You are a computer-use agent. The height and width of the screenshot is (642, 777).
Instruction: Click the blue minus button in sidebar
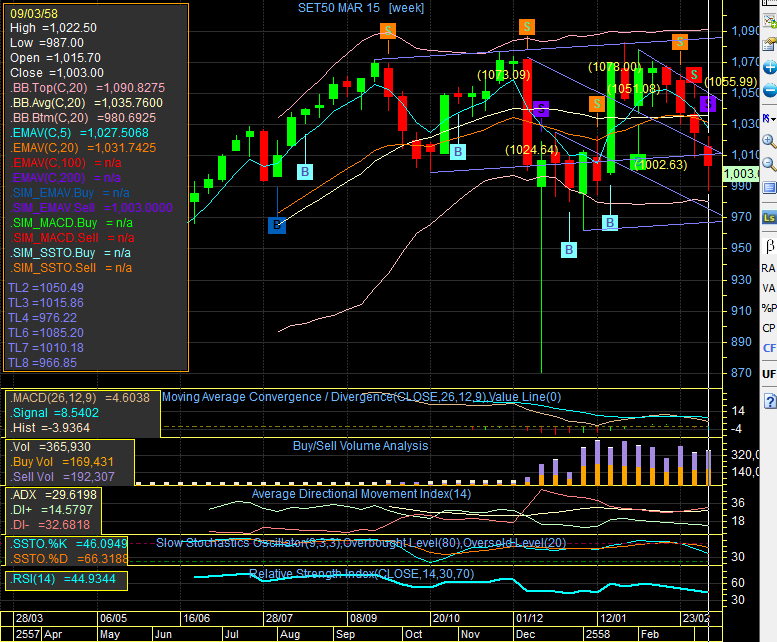tap(770, 91)
